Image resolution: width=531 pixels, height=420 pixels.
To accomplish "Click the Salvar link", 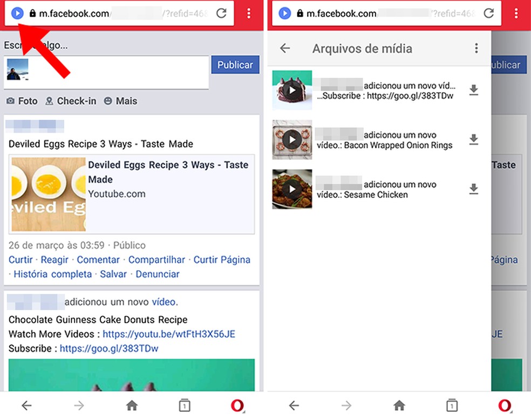I will tap(113, 274).
